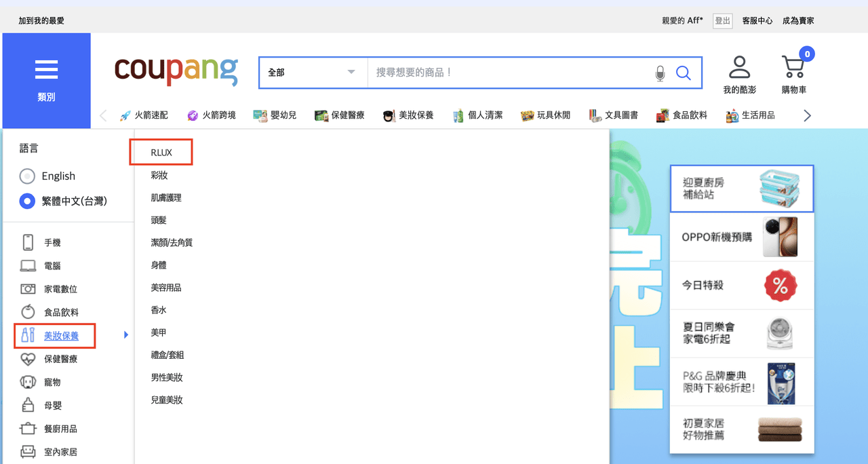The width and height of the screenshot is (868, 464).
Task: Open the 客服中心 link
Action: click(x=757, y=21)
